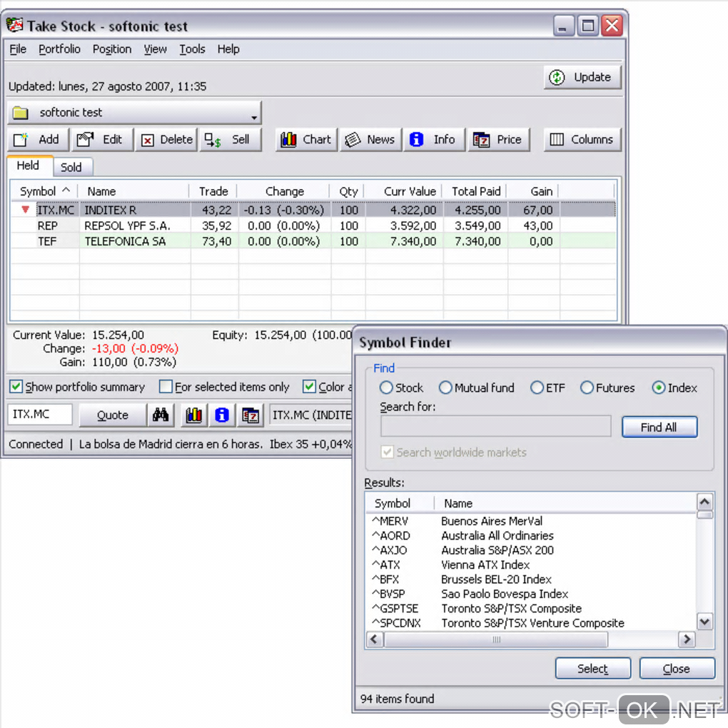Viewport: 728px width, 728px height.
Task: Click the binoculars symbol finder icon
Action: pyautogui.click(x=161, y=415)
